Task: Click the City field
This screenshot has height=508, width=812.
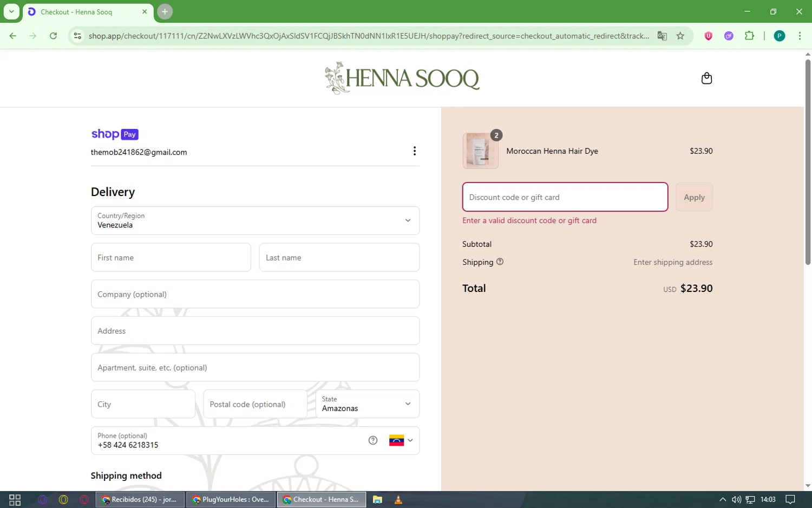Action: click(x=143, y=404)
